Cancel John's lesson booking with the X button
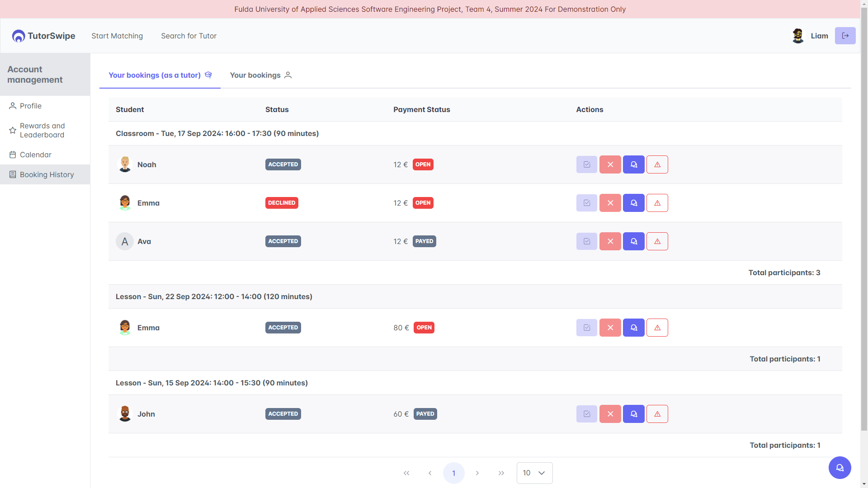The width and height of the screenshot is (868, 488). tap(610, 414)
